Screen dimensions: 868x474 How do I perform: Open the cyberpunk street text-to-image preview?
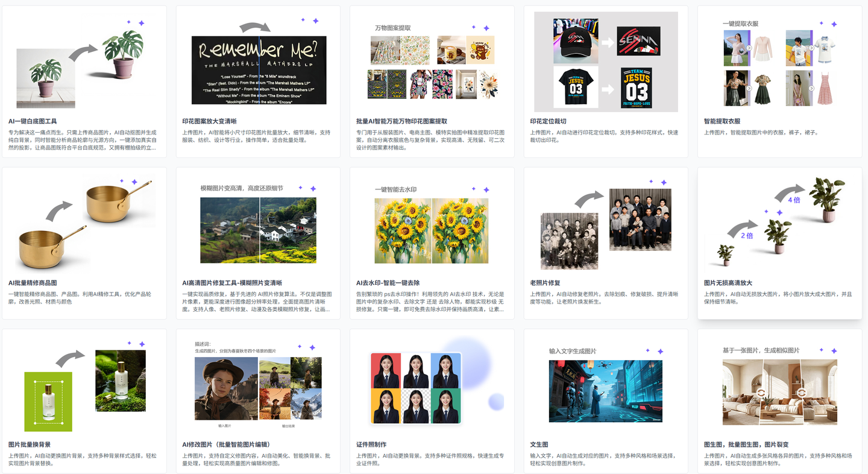pos(606,385)
